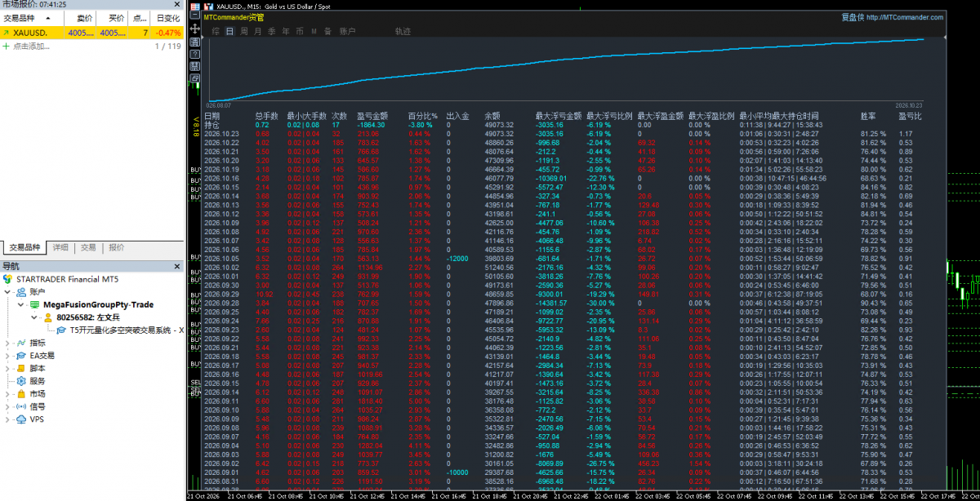Switch to the 详细 tab in Market Watch

coord(61,247)
